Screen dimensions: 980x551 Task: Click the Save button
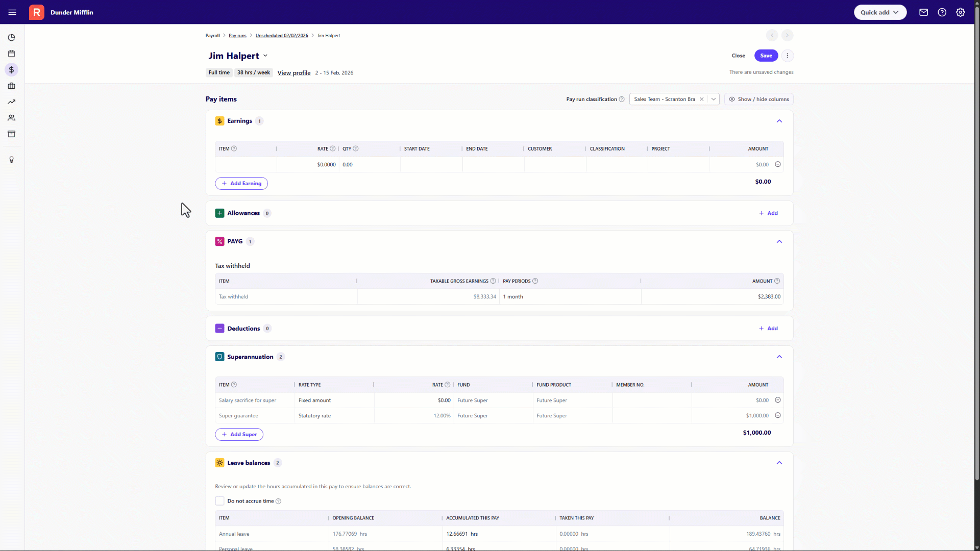pos(766,56)
